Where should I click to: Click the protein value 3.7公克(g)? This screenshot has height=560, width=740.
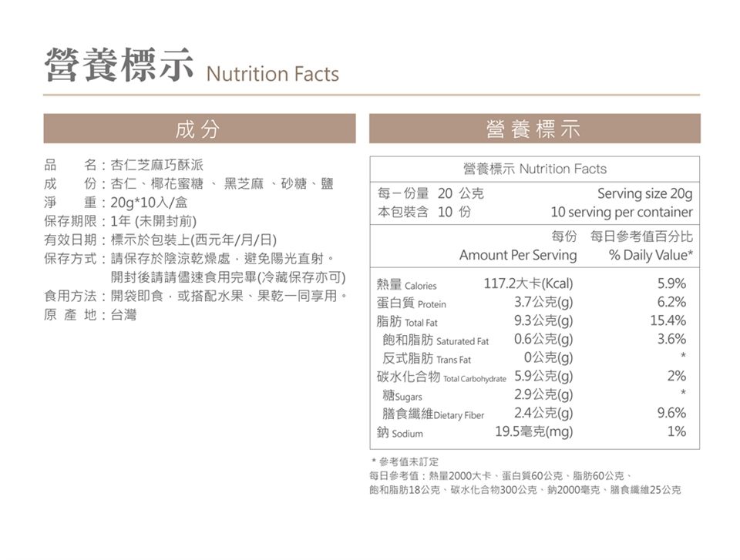tap(543, 303)
